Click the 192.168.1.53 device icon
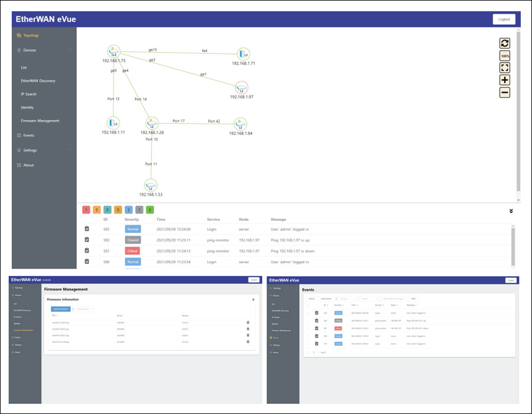The height and width of the screenshot is (414, 532). (x=150, y=185)
